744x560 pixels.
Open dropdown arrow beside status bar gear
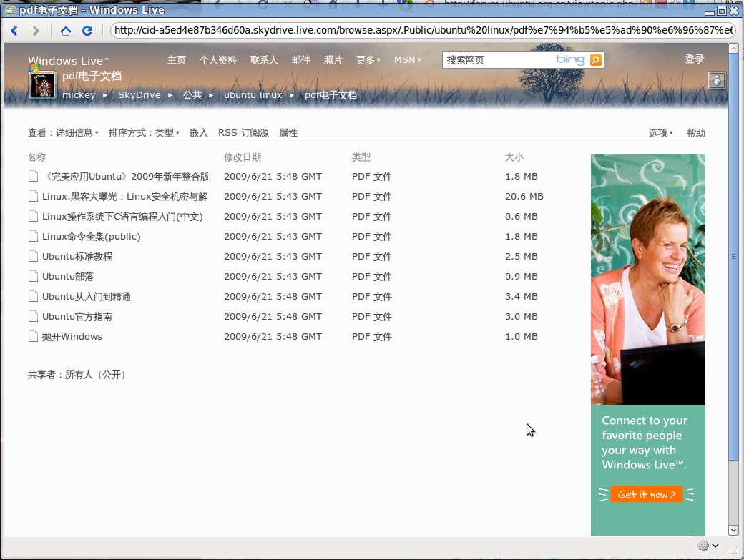pyautogui.click(x=715, y=546)
